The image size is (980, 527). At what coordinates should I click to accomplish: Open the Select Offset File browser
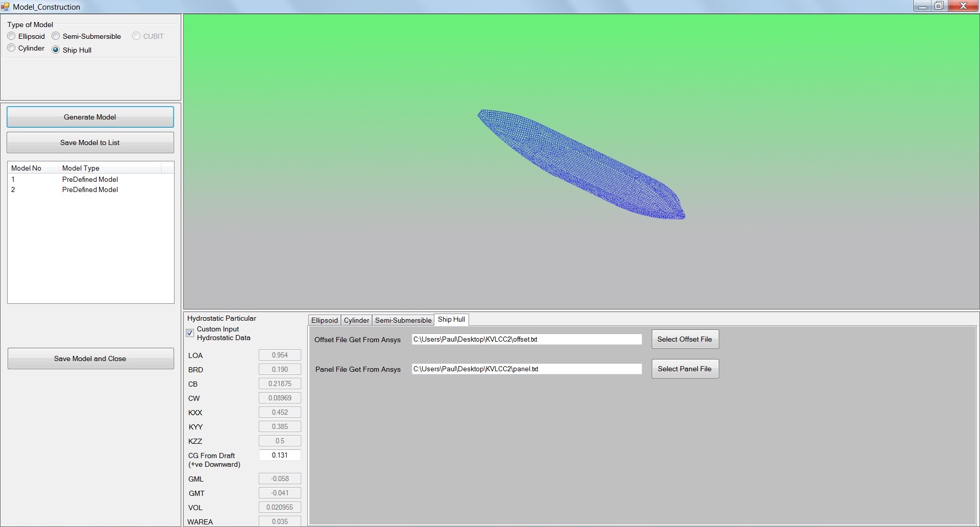click(x=684, y=339)
